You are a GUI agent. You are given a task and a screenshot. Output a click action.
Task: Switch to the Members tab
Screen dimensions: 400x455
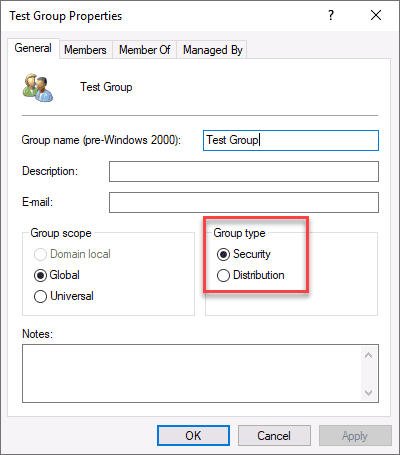85,50
